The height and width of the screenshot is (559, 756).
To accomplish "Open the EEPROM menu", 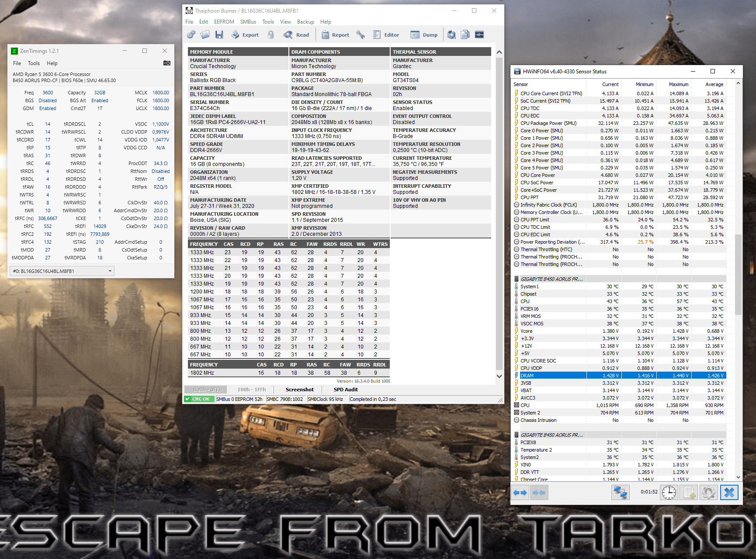I will pos(224,22).
